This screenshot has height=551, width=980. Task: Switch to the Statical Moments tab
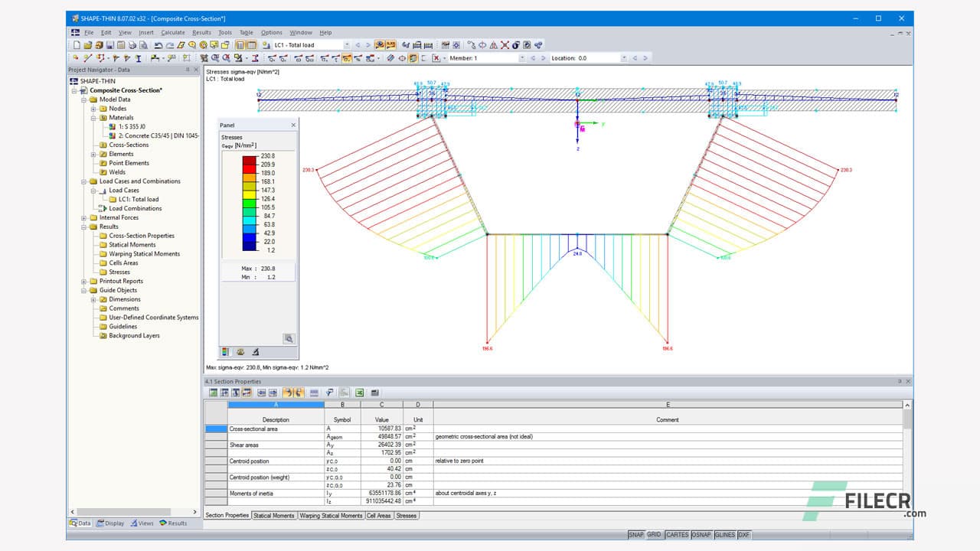tap(273, 515)
